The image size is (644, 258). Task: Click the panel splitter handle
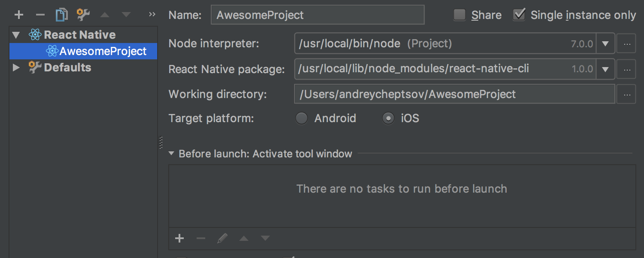click(x=161, y=142)
